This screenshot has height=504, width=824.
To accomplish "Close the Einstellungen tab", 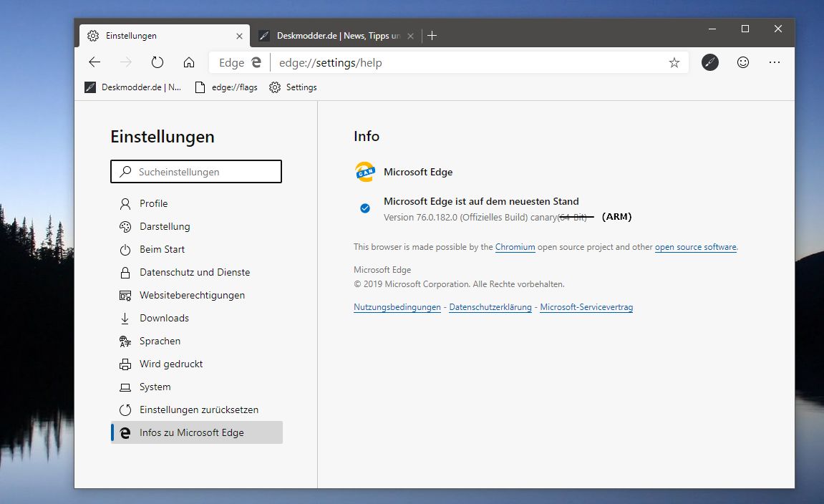I will pos(239,36).
